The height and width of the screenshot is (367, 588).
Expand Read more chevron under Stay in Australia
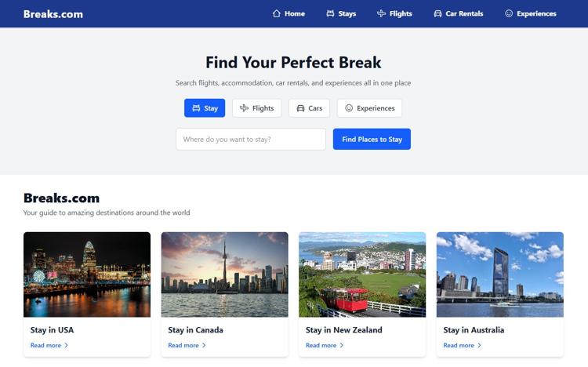pos(479,345)
